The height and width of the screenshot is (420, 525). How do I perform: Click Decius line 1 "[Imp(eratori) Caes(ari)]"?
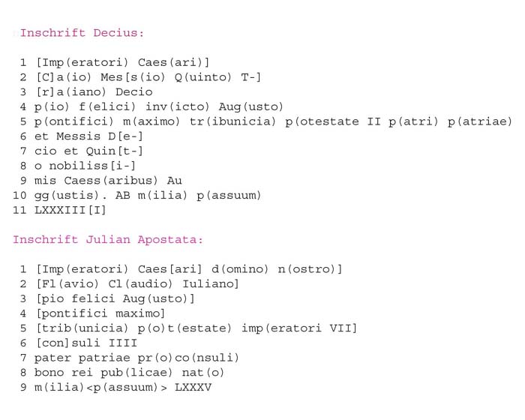(x=122, y=62)
